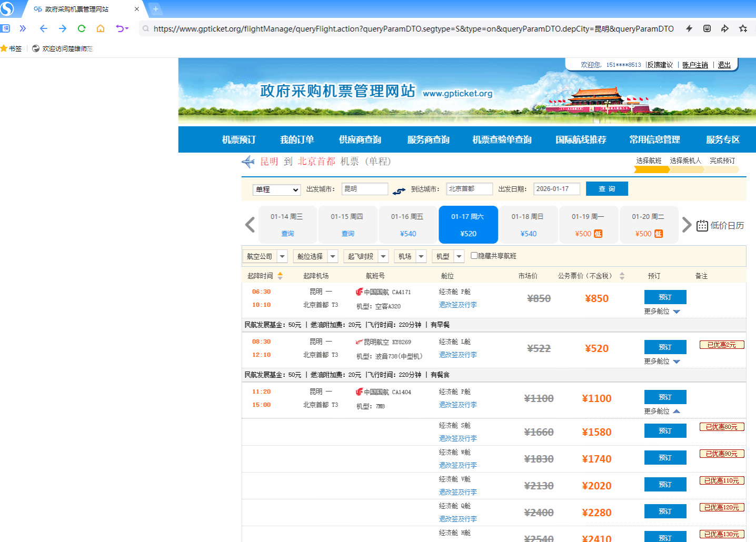Viewport: 756px width, 542px height.
Task: Open the 起飞时段 filter dropdown
Action: [366, 256]
